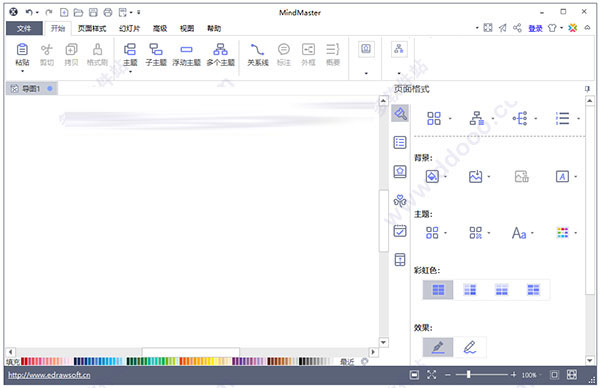Image resolution: width=600 pixels, height=388 pixels.
Task: Switch to the Page Style (页面样式) tab
Action: point(92,28)
